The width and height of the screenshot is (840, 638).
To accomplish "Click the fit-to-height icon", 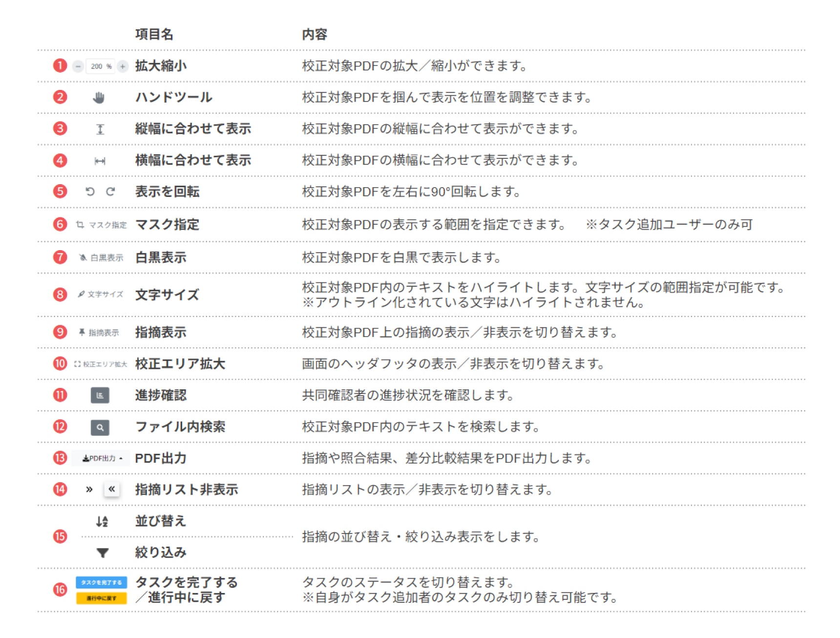I will point(100,129).
